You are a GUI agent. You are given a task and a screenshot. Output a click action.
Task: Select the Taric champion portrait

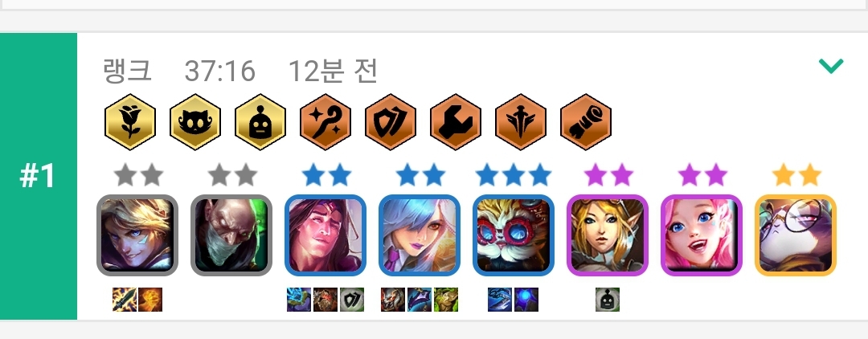coord(325,235)
